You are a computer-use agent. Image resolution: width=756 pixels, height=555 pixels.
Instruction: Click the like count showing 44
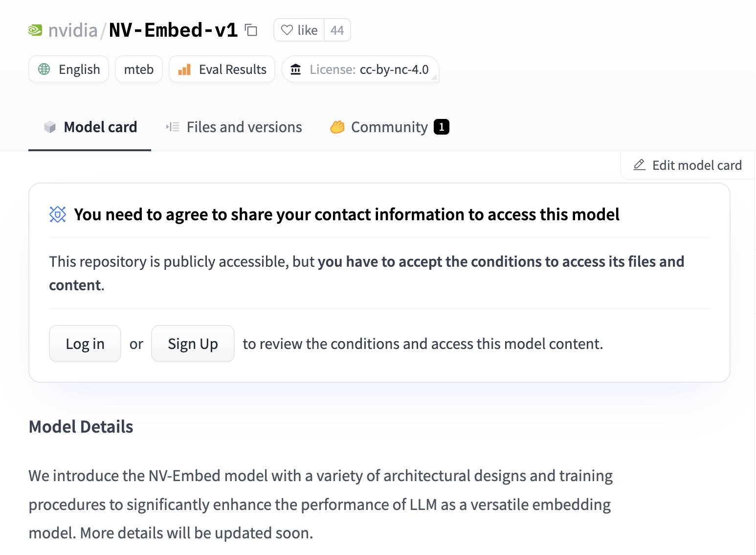pos(337,30)
